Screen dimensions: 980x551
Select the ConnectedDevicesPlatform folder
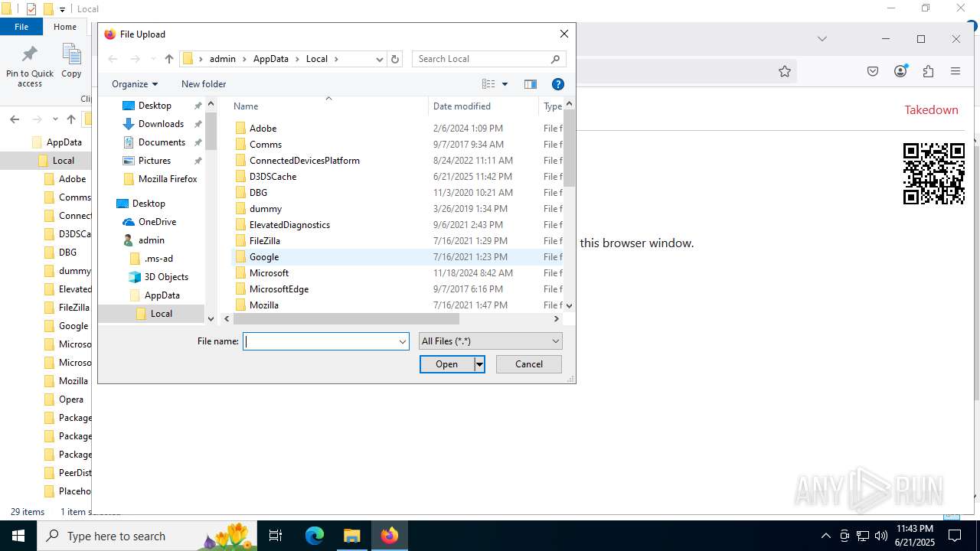point(304,161)
